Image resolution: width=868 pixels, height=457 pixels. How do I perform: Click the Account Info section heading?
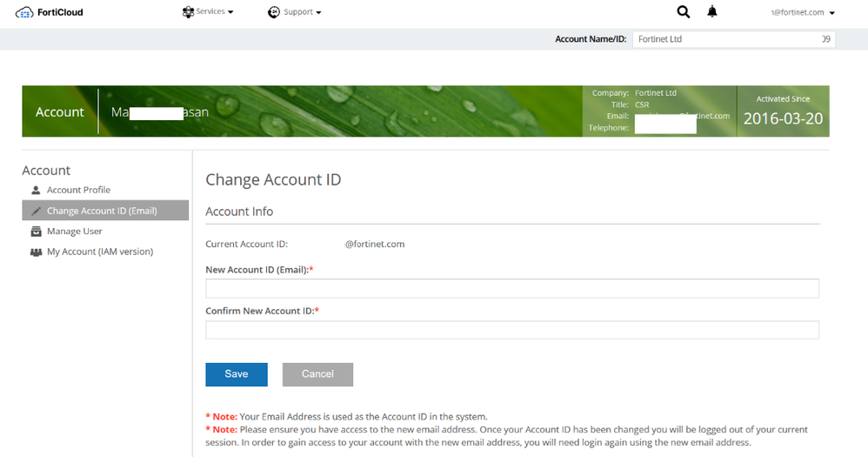click(239, 212)
